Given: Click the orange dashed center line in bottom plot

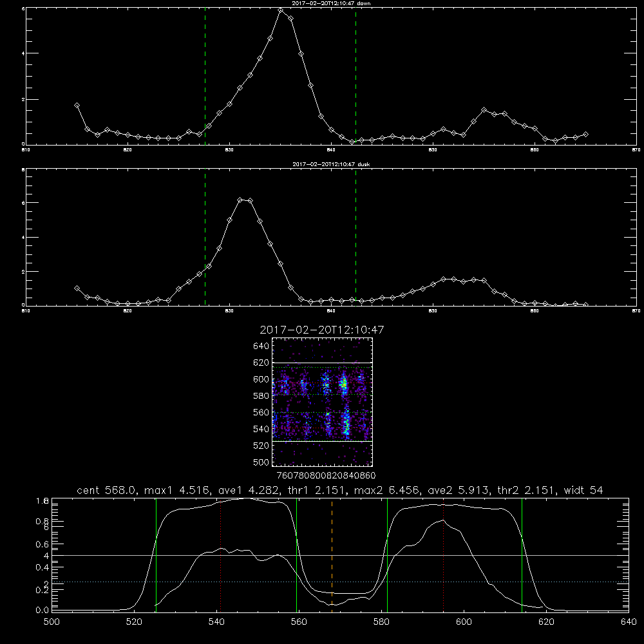Looking at the screenshot, I should pyautogui.click(x=332, y=555).
